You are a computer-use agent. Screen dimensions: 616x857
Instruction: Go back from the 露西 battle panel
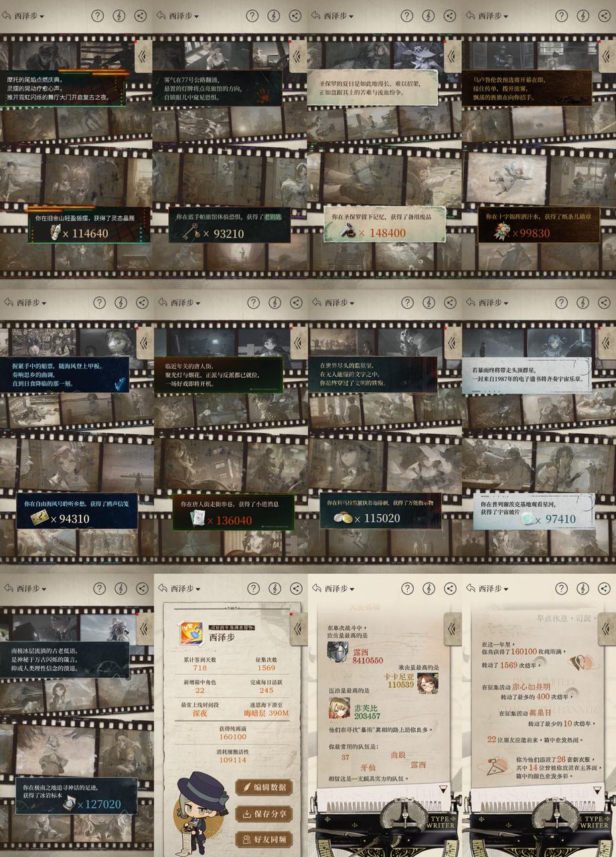point(315,589)
